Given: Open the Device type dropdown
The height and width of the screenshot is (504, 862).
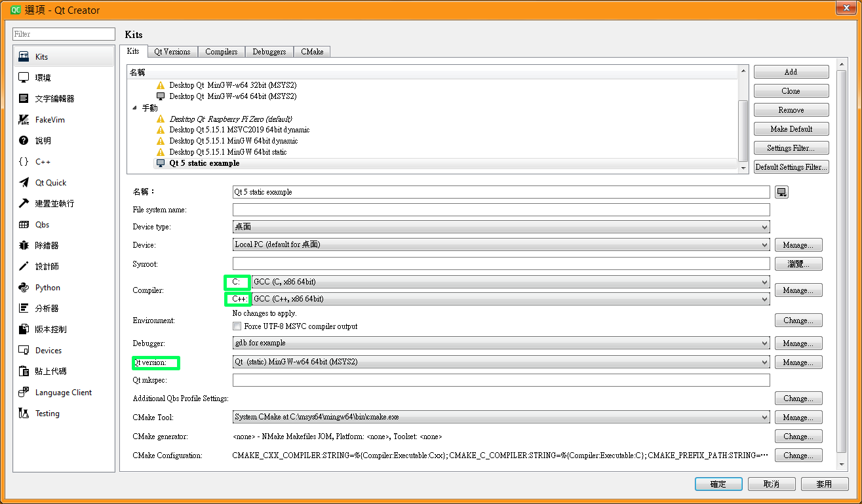Looking at the screenshot, I should [x=501, y=227].
